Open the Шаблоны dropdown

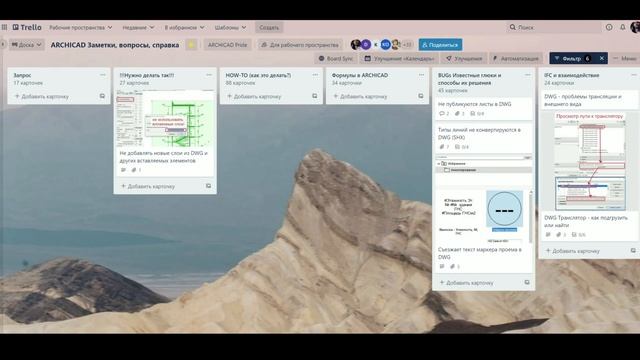[x=230, y=27]
